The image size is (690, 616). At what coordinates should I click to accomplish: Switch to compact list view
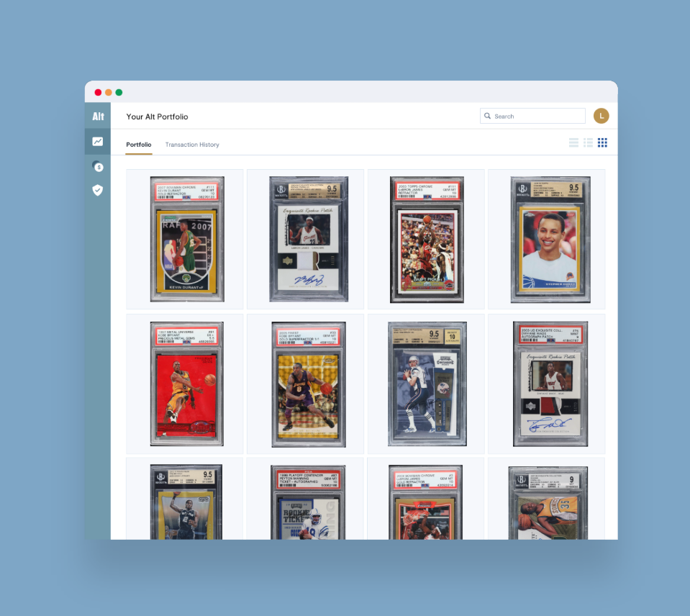pyautogui.click(x=573, y=142)
